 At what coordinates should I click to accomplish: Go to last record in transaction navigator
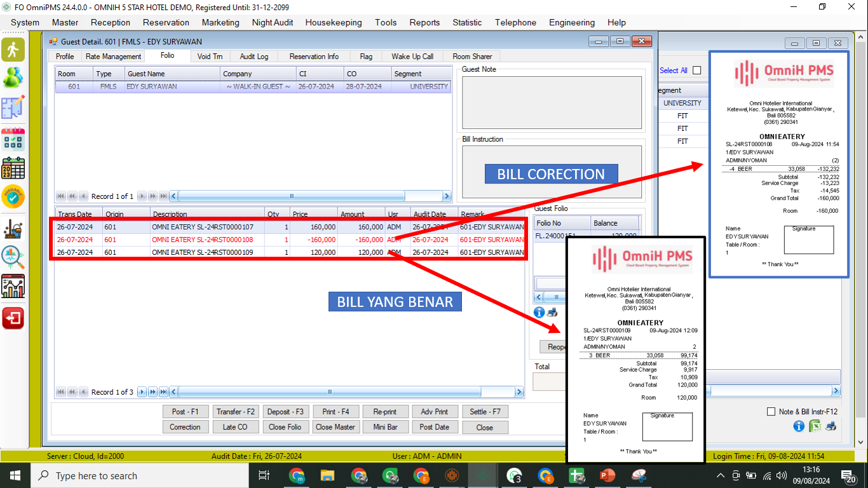(x=163, y=392)
